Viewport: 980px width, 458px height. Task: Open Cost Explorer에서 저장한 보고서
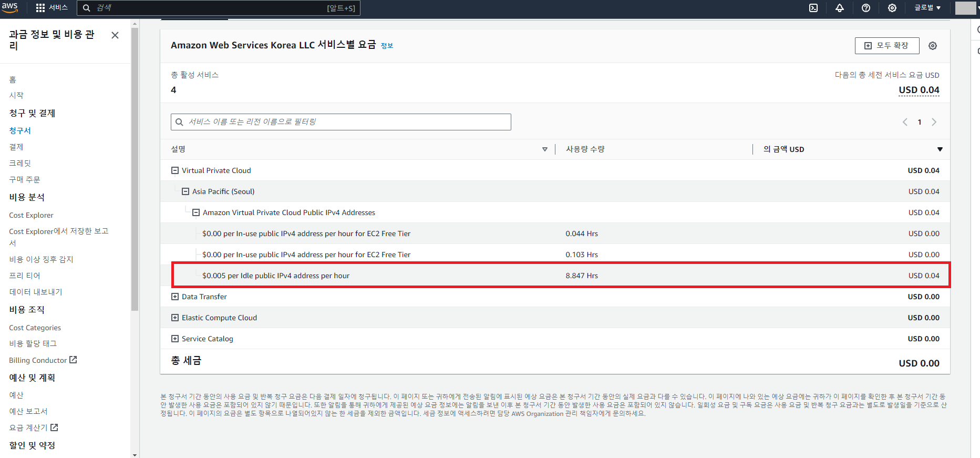click(59, 237)
